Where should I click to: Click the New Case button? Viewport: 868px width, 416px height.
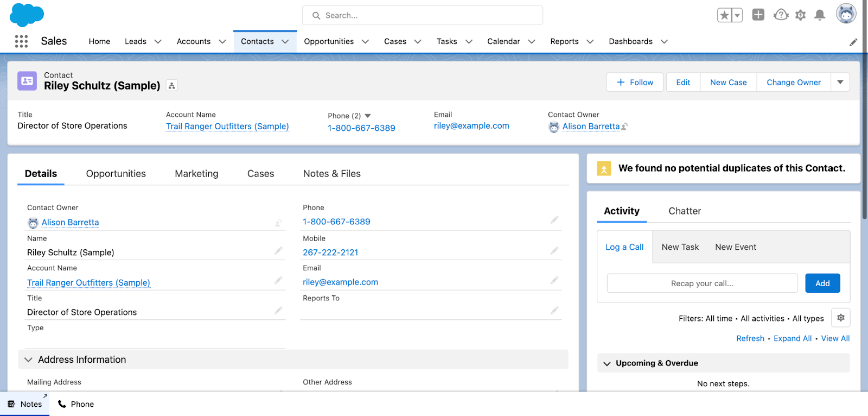pyautogui.click(x=728, y=83)
